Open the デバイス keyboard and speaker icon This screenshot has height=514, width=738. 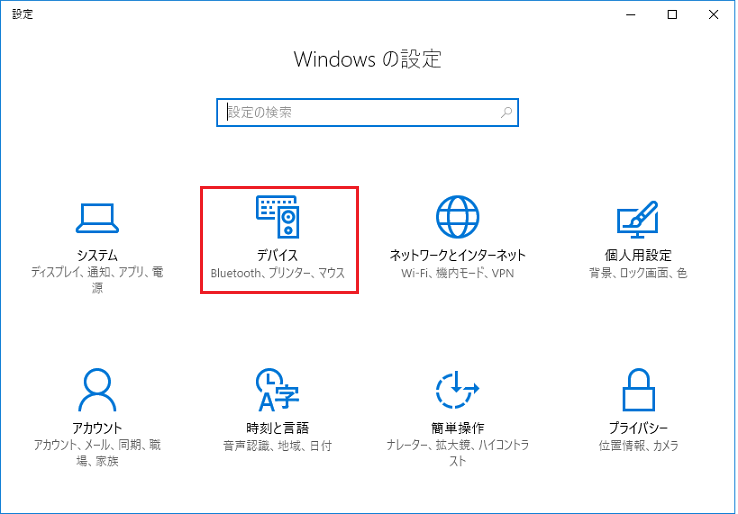(278, 217)
